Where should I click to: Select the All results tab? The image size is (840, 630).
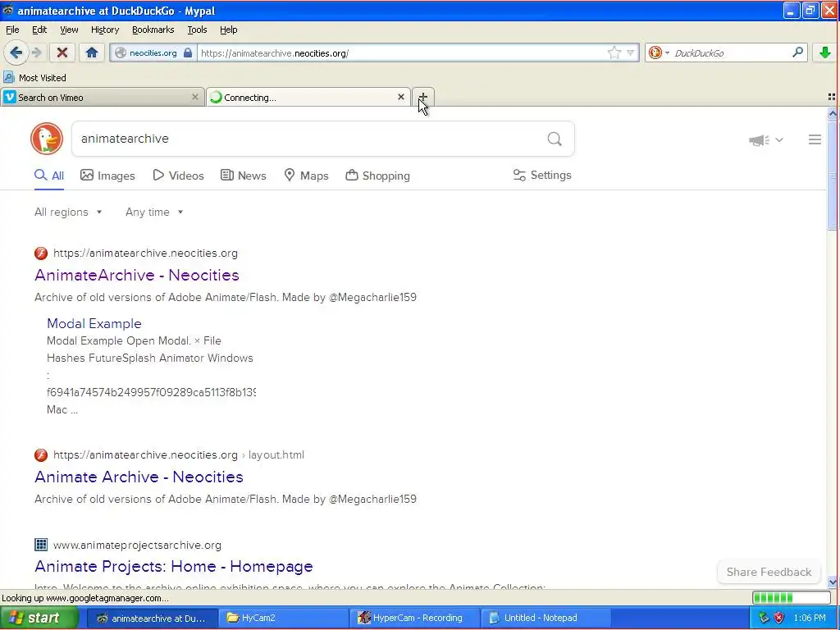49,176
